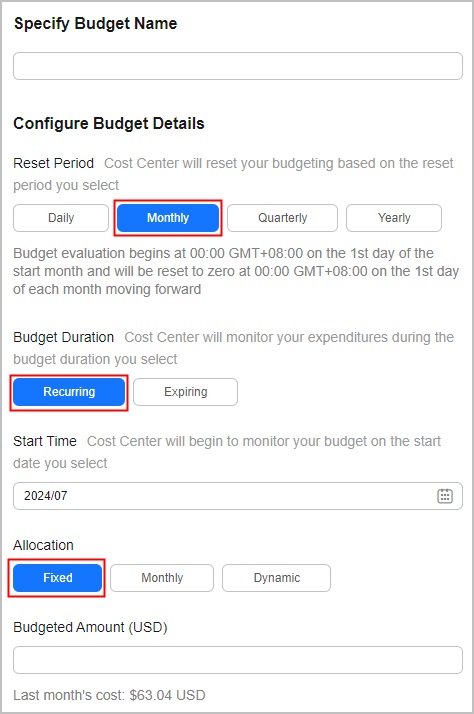Open the 2024/07 start date picker field

click(238, 496)
